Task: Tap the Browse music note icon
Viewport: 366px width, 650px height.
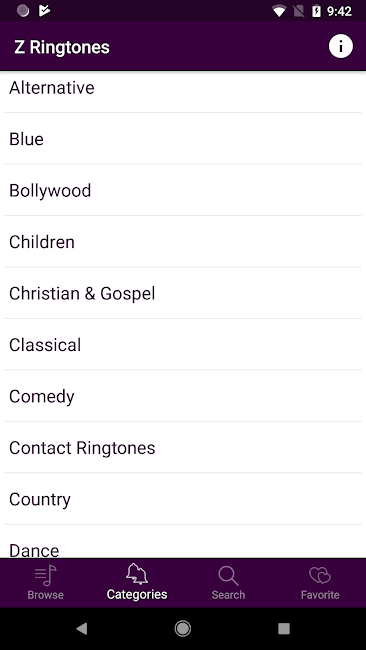Action: point(46,576)
